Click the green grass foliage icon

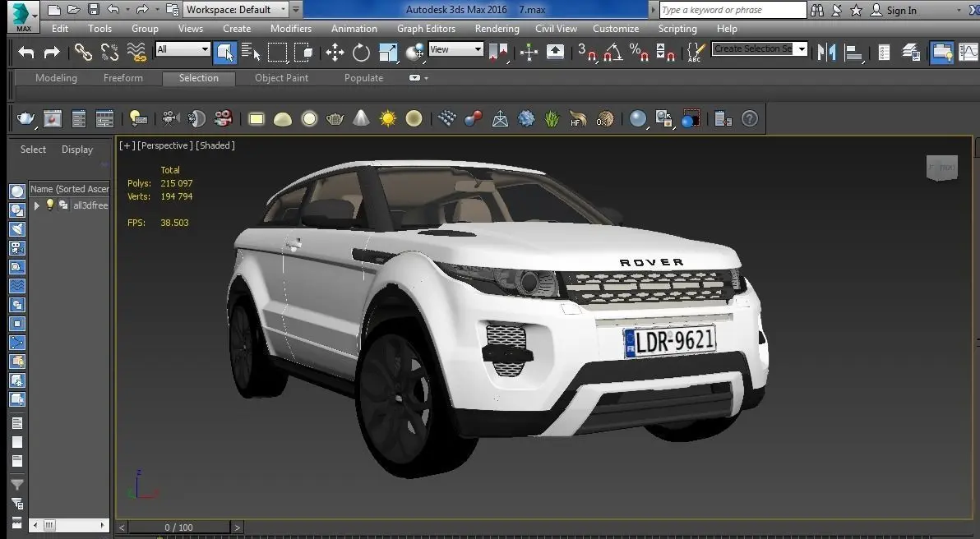[x=552, y=118]
